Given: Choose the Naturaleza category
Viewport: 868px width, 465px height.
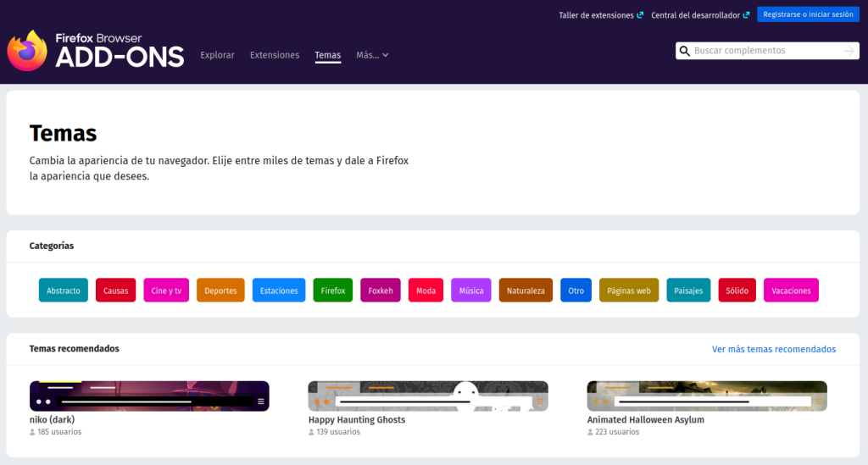Looking at the screenshot, I should pos(526,291).
